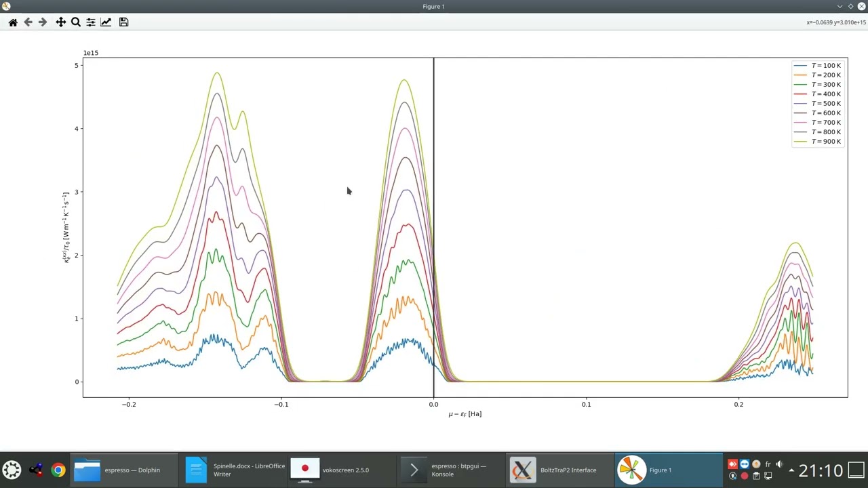
Task: Select the Figure 1 taskbar entry
Action: [669, 470]
